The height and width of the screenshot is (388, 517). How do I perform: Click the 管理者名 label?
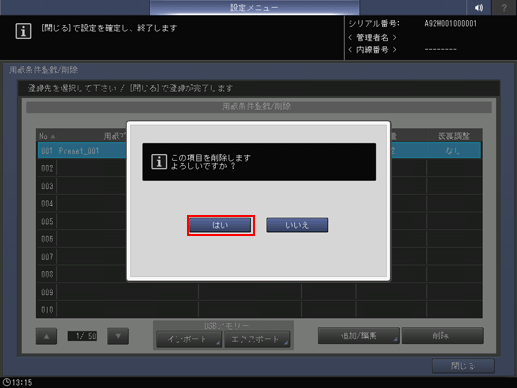coord(372,37)
